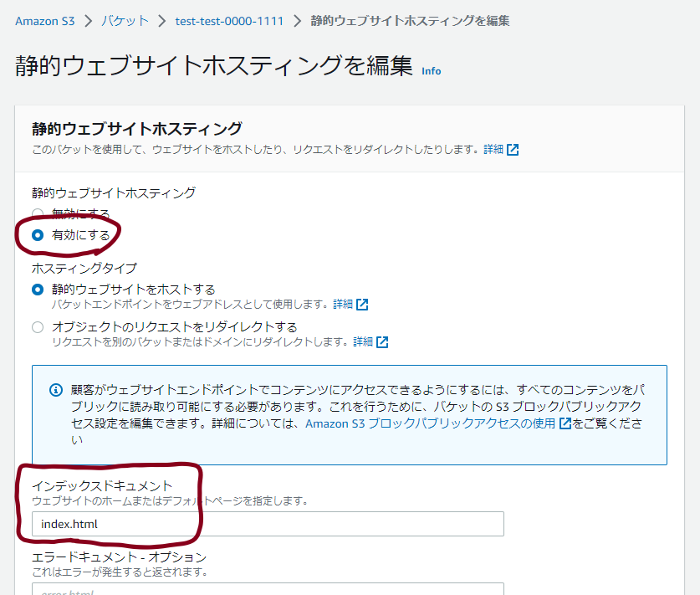Click external-link icon next to bucket endpoint 詳細
Screen dimensions: 700x595
point(362,305)
